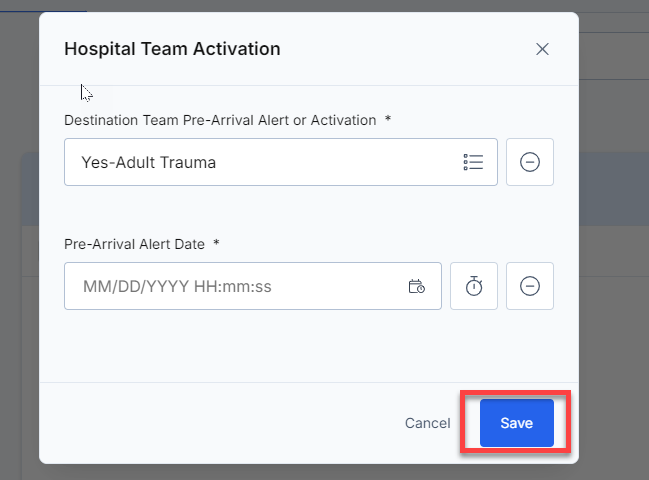Insert now timestamp via the timer icon
This screenshot has width=649, height=480.
tap(474, 286)
